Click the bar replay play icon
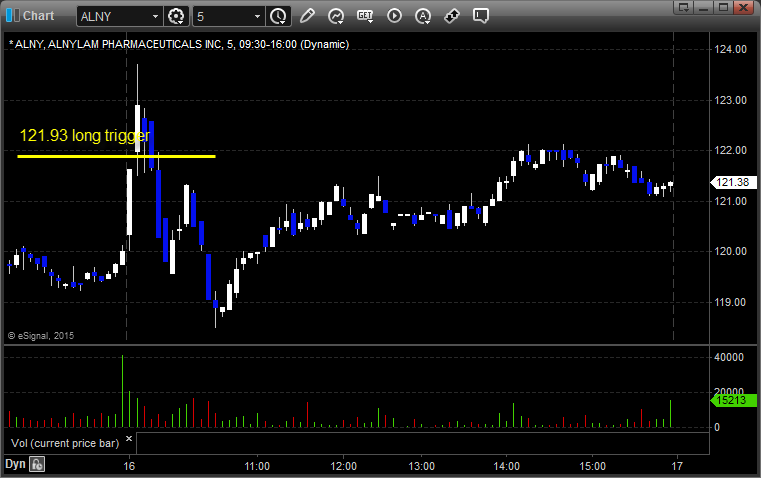Screen dimensions: 761x478 [394, 16]
